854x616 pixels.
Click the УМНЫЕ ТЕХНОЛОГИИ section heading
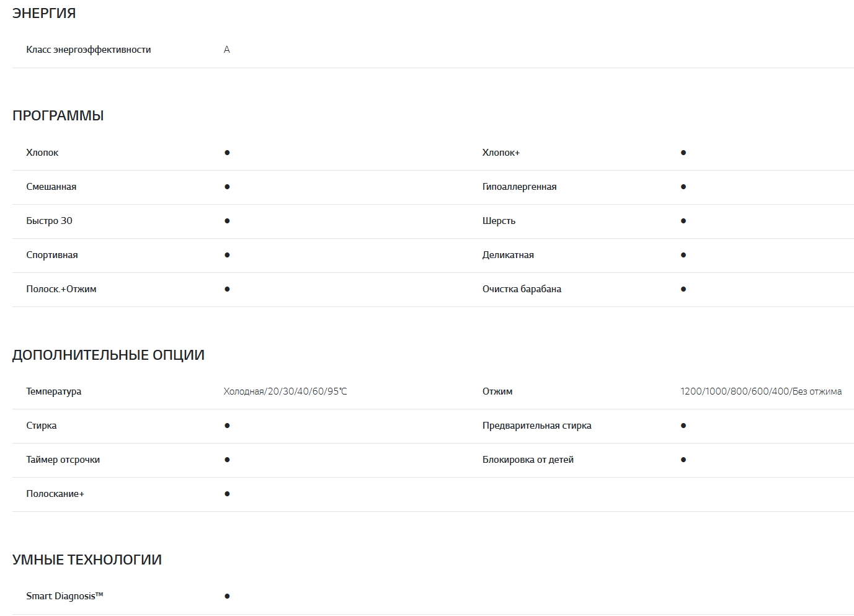(87, 560)
